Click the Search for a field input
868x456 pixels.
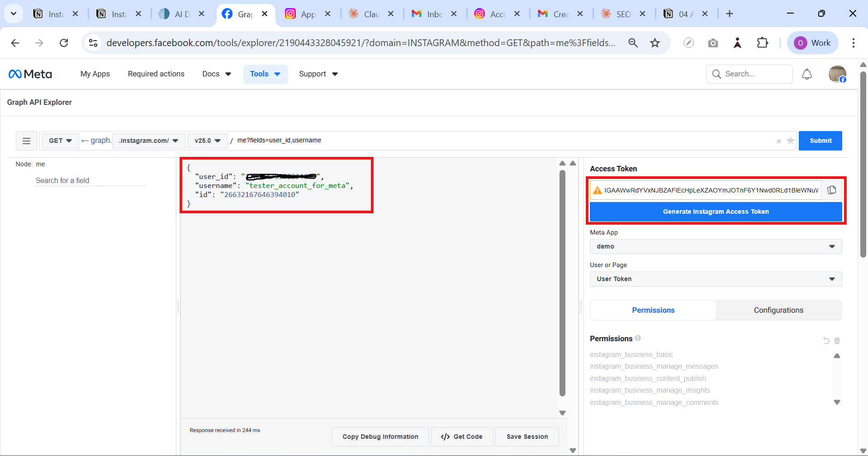(x=90, y=181)
